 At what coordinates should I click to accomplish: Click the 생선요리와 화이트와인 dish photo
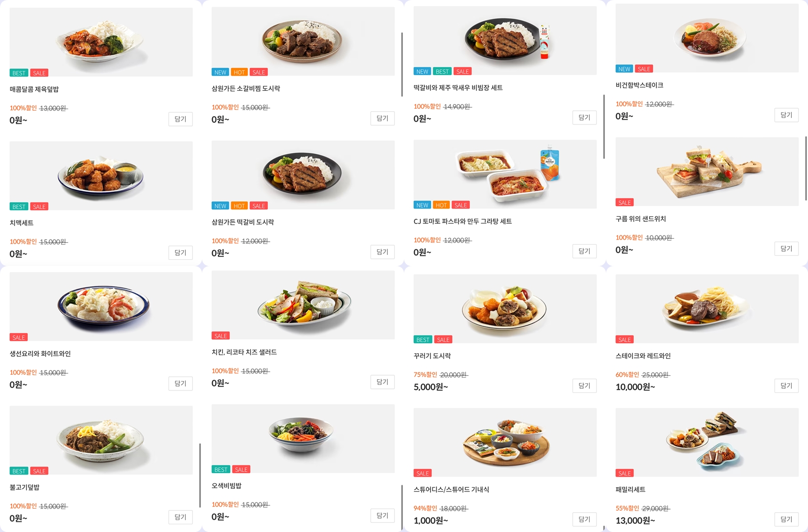pyautogui.click(x=100, y=306)
